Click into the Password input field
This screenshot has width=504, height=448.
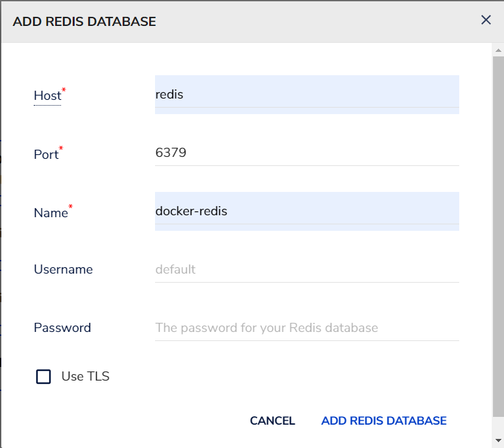(x=307, y=328)
